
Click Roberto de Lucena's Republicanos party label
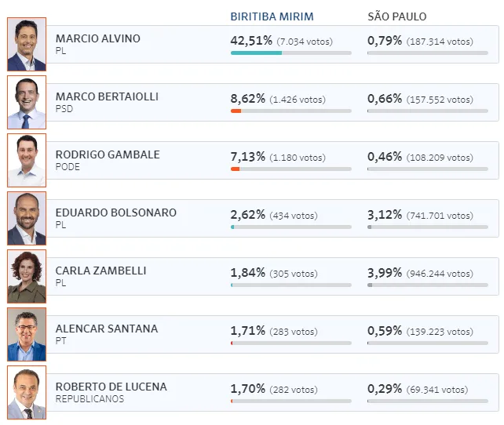pos(89,398)
